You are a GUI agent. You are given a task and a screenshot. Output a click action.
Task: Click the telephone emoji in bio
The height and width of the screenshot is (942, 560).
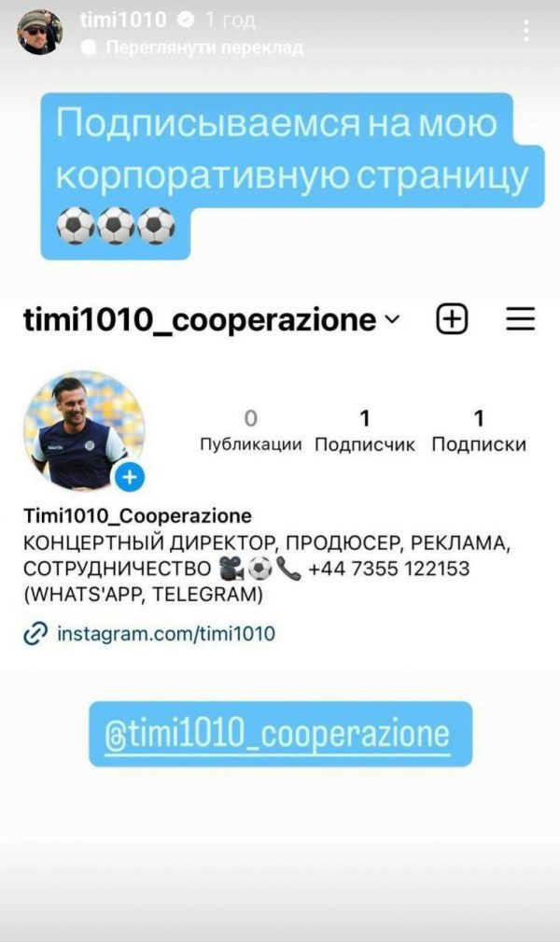click(x=288, y=569)
